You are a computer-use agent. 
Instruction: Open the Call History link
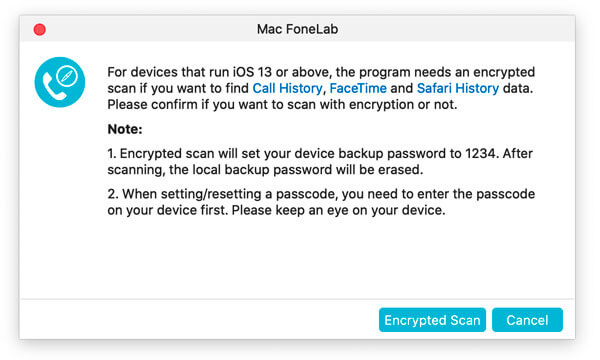tap(287, 88)
